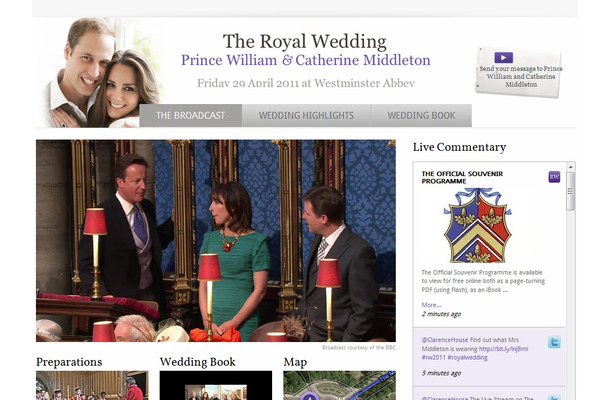Click The Official Souvenir Programme heading

[462, 177]
